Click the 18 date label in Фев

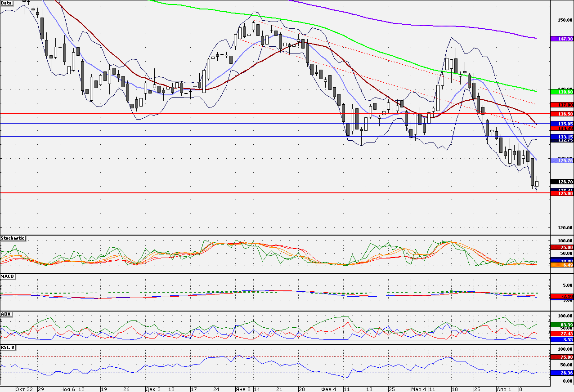(x=369, y=389)
